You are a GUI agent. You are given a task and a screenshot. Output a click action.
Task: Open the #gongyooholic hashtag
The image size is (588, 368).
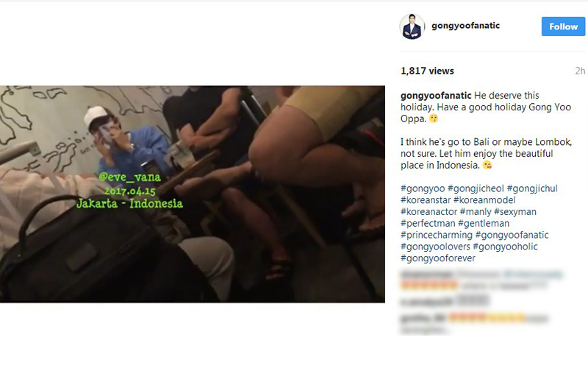(505, 247)
